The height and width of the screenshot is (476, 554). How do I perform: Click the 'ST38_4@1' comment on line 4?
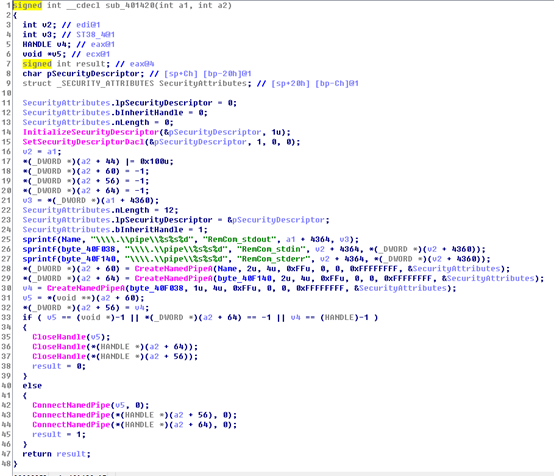[x=95, y=35]
